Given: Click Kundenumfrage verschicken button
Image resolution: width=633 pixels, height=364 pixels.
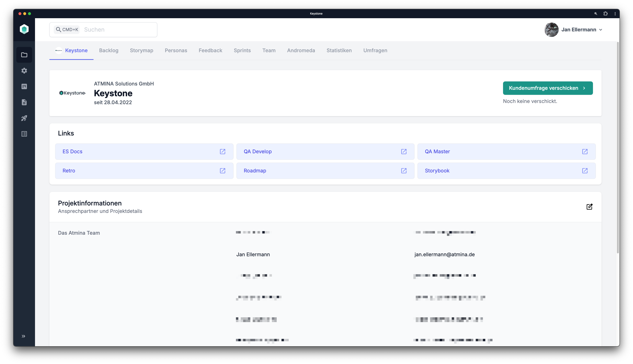Looking at the screenshot, I should click(x=548, y=88).
